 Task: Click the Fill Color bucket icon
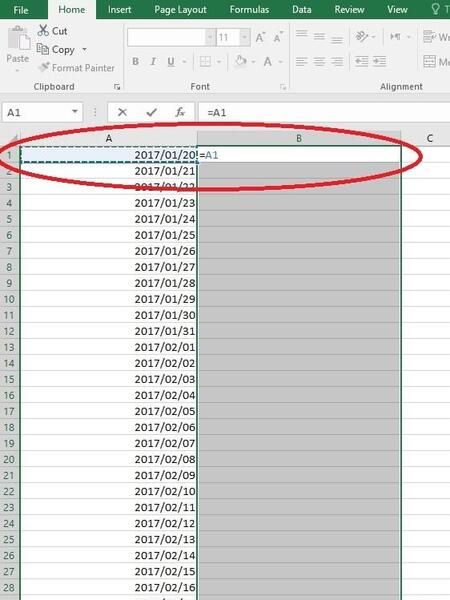click(x=241, y=61)
